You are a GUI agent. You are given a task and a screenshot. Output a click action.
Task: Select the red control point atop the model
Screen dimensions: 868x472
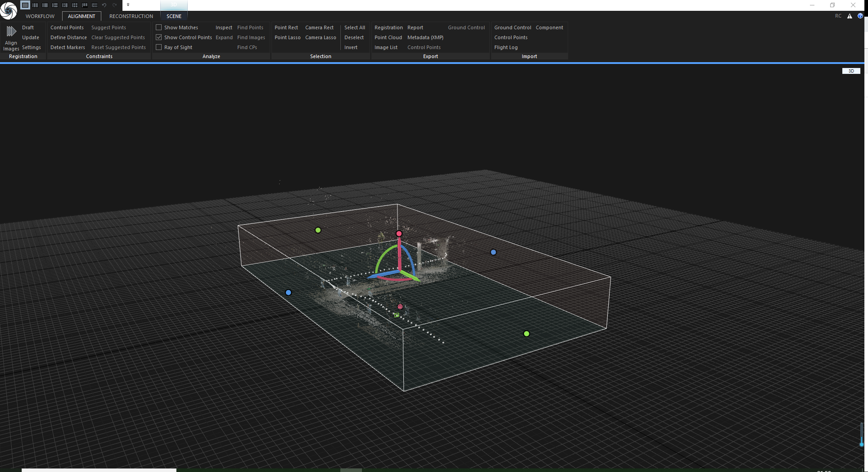[399, 234]
